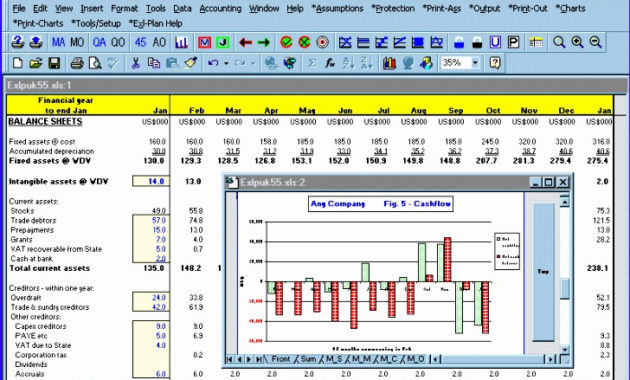The height and width of the screenshot is (380, 630).
Task: Click the red M box icon
Action: [205, 42]
